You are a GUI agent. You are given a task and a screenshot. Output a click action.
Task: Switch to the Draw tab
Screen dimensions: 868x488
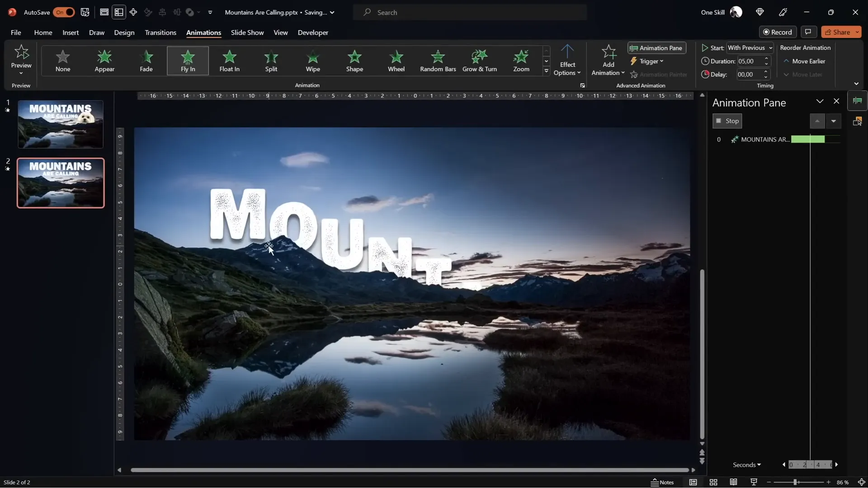pyautogui.click(x=97, y=33)
